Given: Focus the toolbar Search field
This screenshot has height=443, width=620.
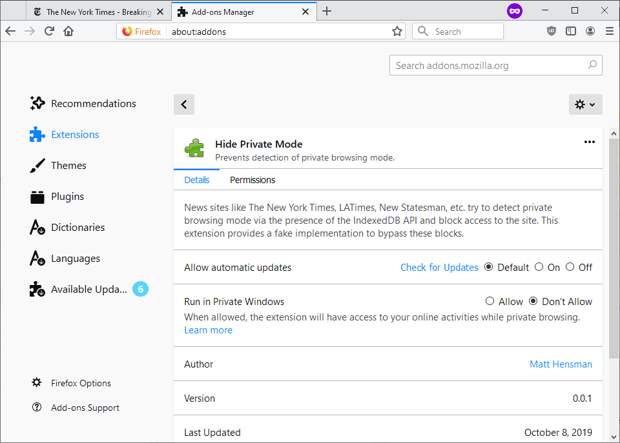Looking at the screenshot, I should [x=458, y=31].
